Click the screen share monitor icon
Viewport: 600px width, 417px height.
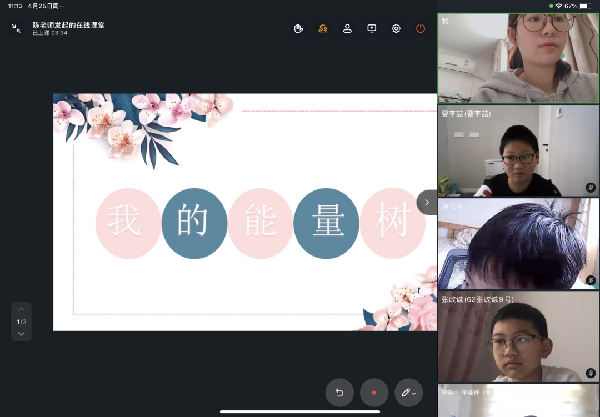coord(372,28)
